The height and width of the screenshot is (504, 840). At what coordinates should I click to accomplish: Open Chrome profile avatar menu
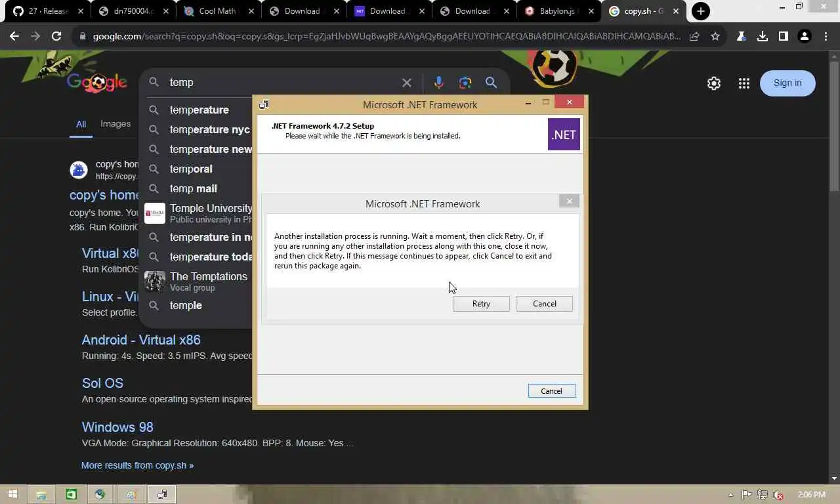tap(804, 37)
